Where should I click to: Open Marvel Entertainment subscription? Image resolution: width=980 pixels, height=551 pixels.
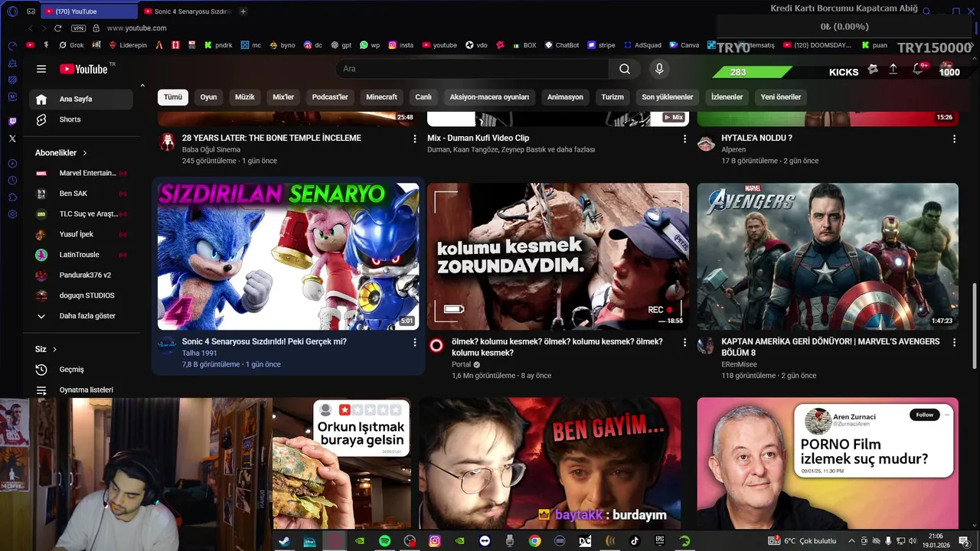pyautogui.click(x=81, y=173)
